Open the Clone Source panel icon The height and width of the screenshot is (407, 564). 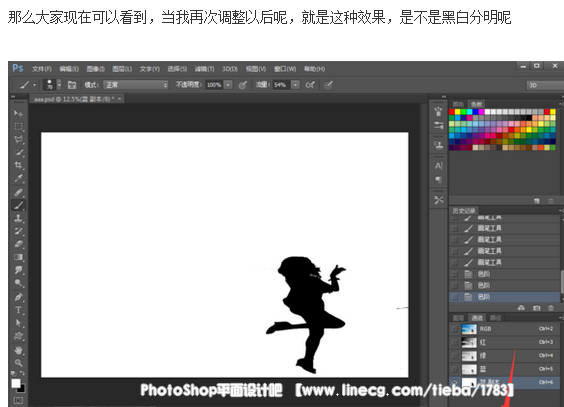438,145
